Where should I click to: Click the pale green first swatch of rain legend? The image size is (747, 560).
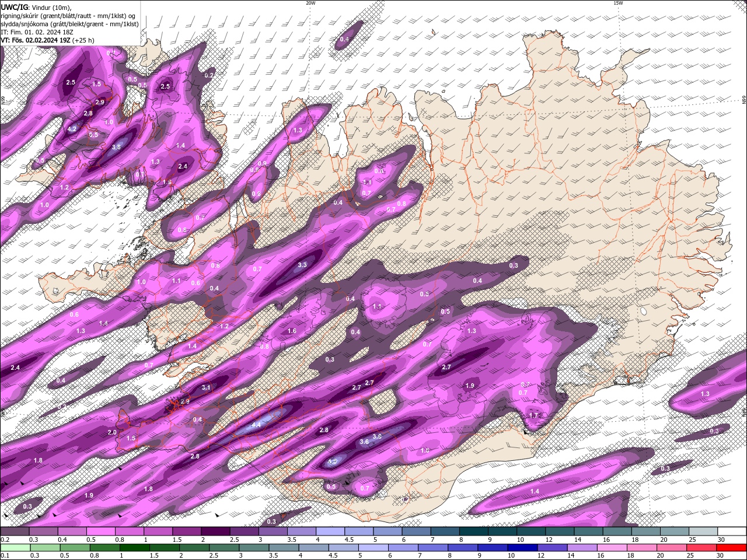15,548
